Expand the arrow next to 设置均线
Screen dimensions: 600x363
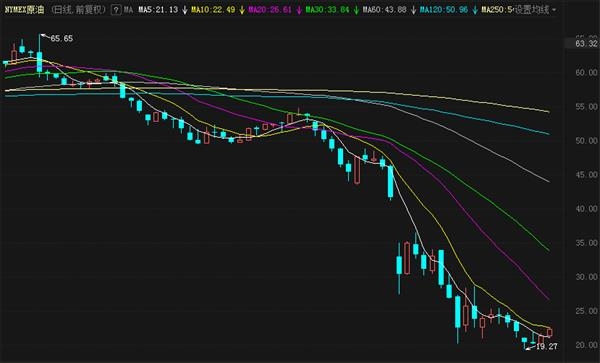(554, 10)
